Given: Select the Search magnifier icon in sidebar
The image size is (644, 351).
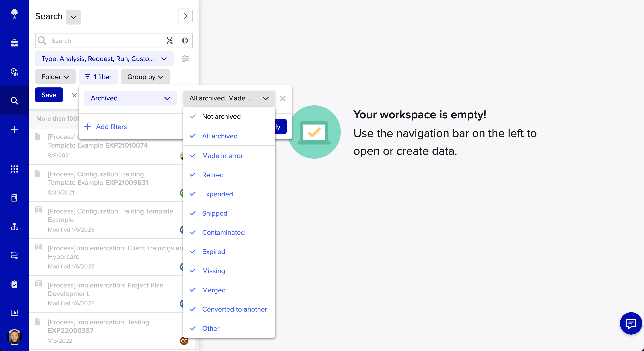Looking at the screenshot, I should (x=14, y=101).
